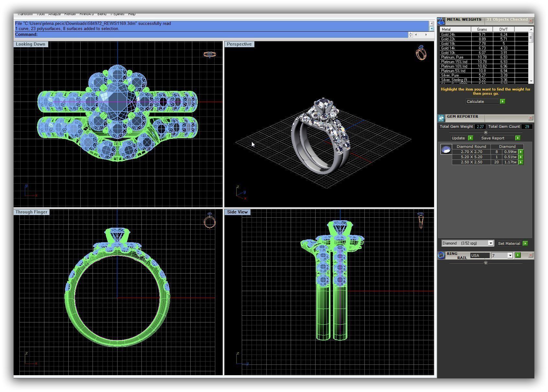Open the Tools menu
548x392 pixels.
click(x=40, y=15)
